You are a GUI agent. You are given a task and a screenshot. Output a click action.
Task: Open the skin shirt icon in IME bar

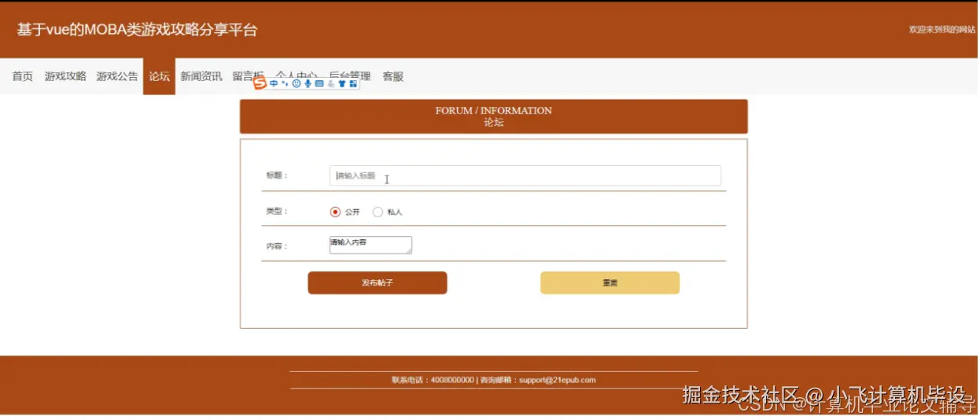pos(342,83)
